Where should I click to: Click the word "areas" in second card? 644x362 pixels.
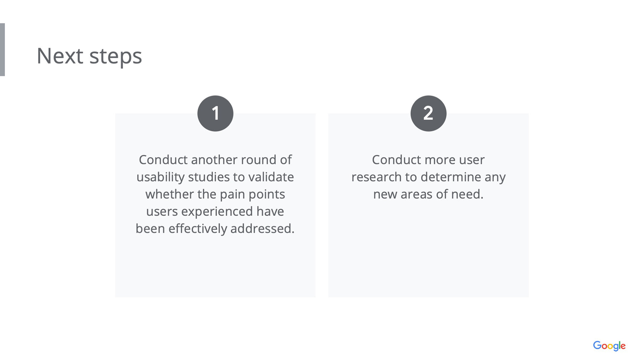click(x=416, y=194)
